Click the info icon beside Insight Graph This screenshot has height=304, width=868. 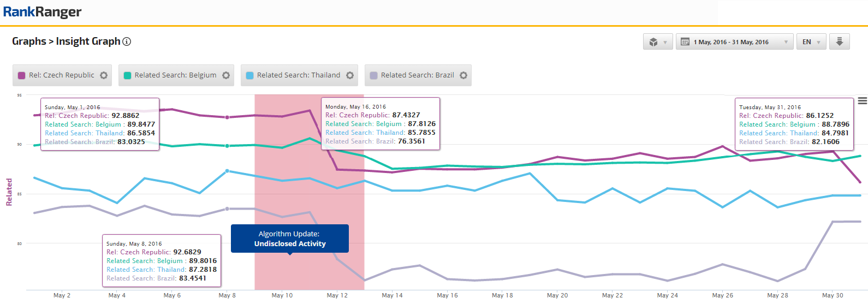127,41
